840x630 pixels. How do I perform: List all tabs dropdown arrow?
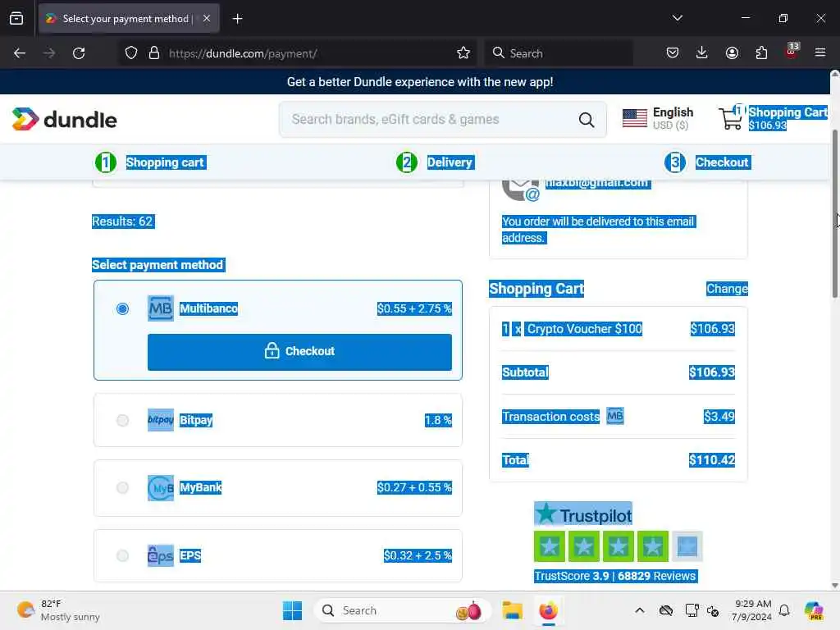pos(677,19)
